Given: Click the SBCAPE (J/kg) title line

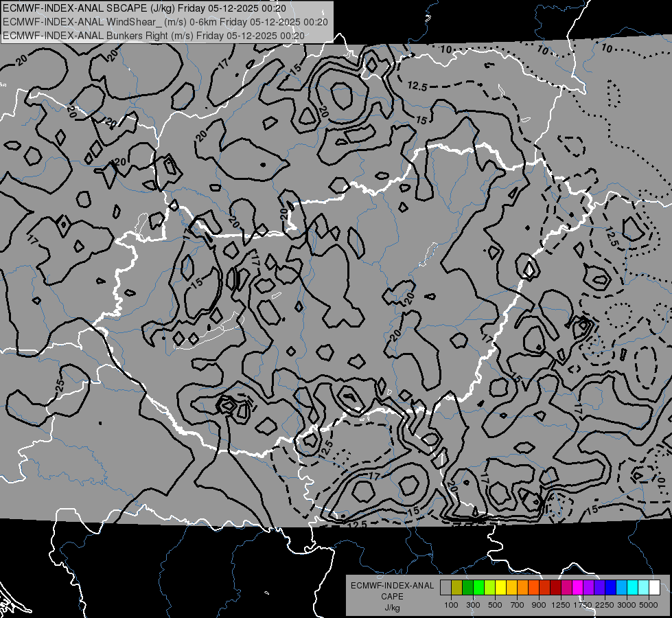Looking at the screenshot, I should (144, 8).
